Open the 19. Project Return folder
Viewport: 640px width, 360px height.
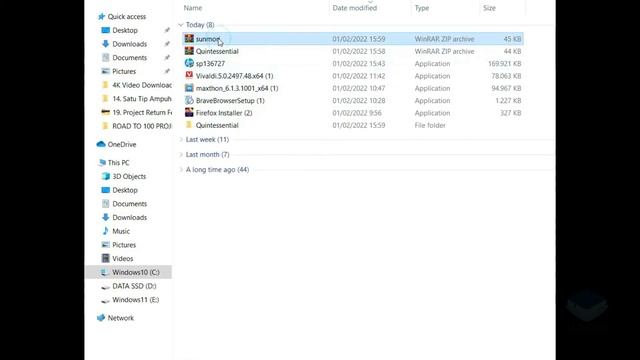pos(142,112)
